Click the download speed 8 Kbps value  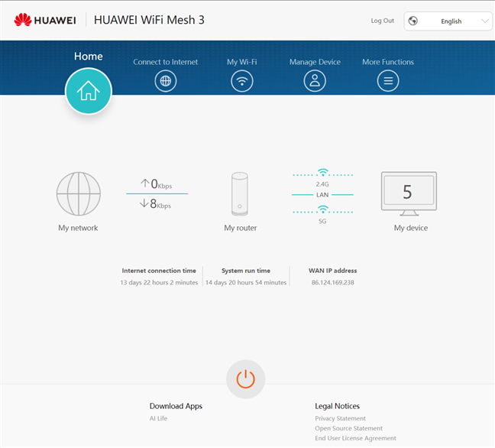(155, 204)
